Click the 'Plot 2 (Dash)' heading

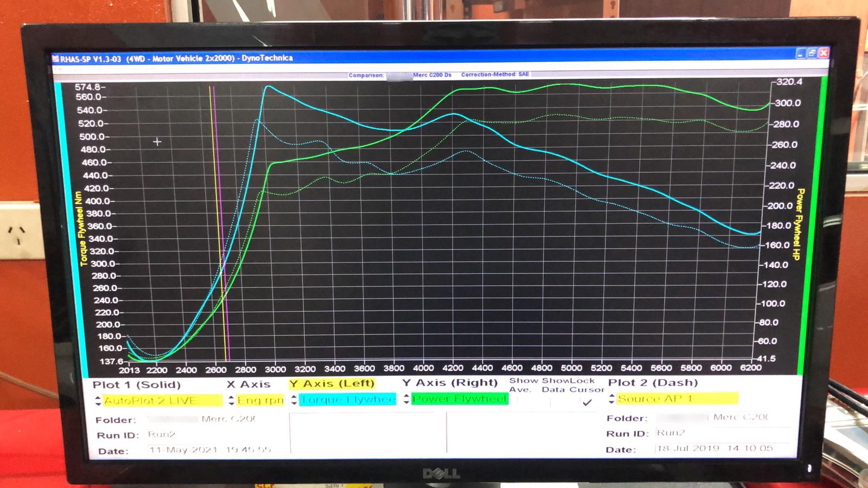click(x=653, y=383)
